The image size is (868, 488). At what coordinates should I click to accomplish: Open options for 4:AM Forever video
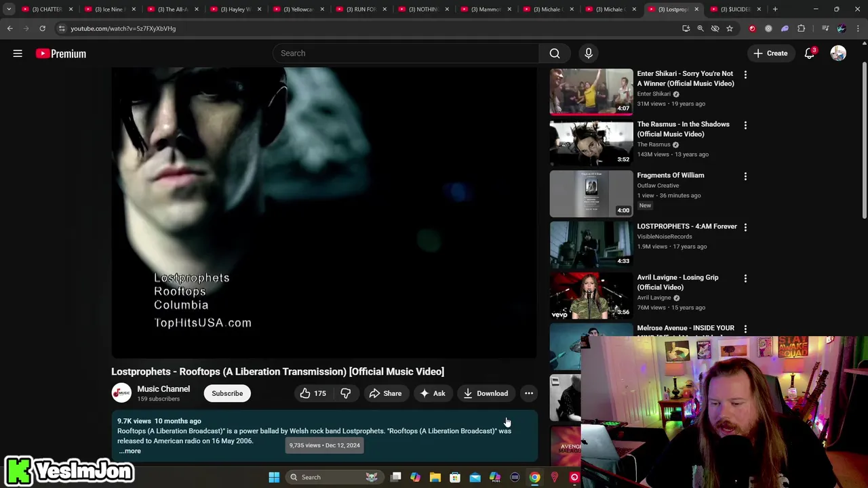coord(745,227)
